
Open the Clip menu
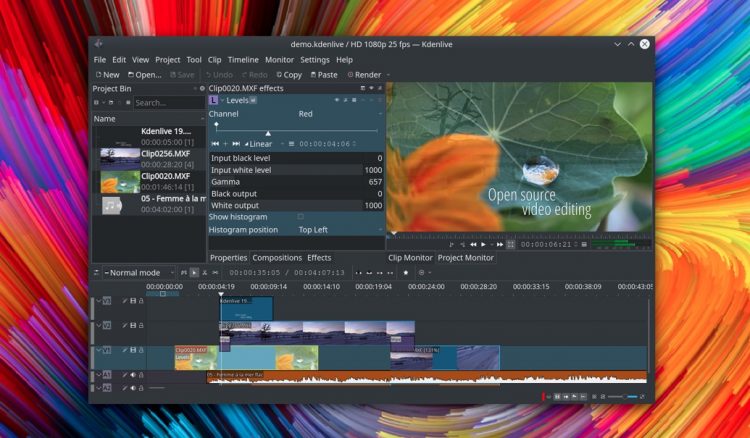(x=214, y=60)
